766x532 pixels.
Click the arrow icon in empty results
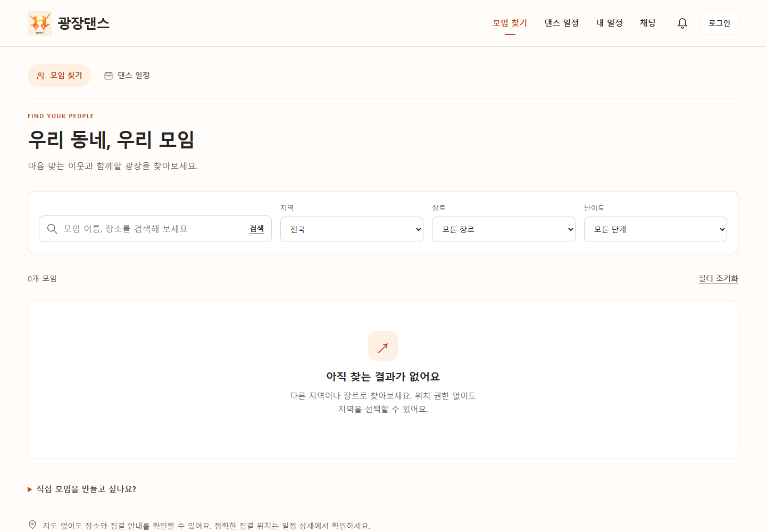[383, 346]
